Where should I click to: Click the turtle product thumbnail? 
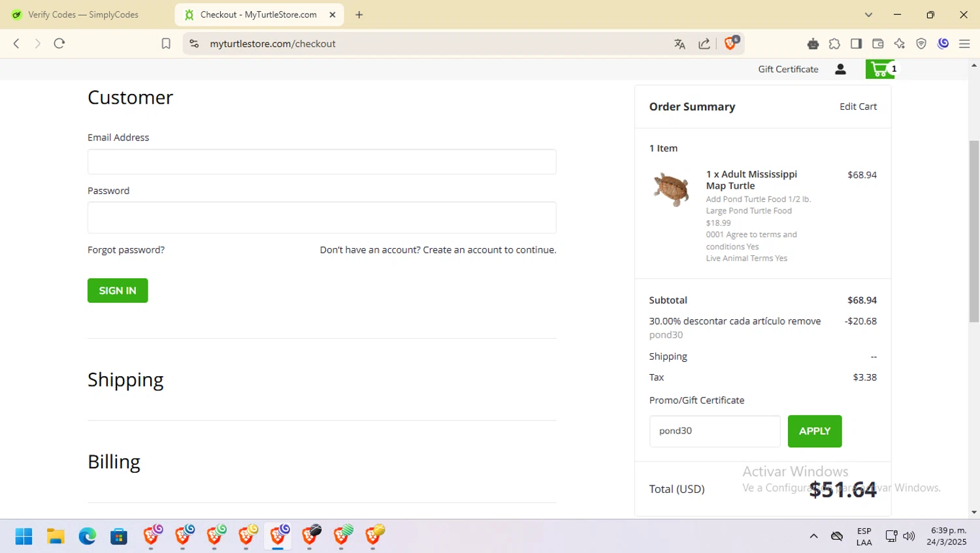click(671, 189)
